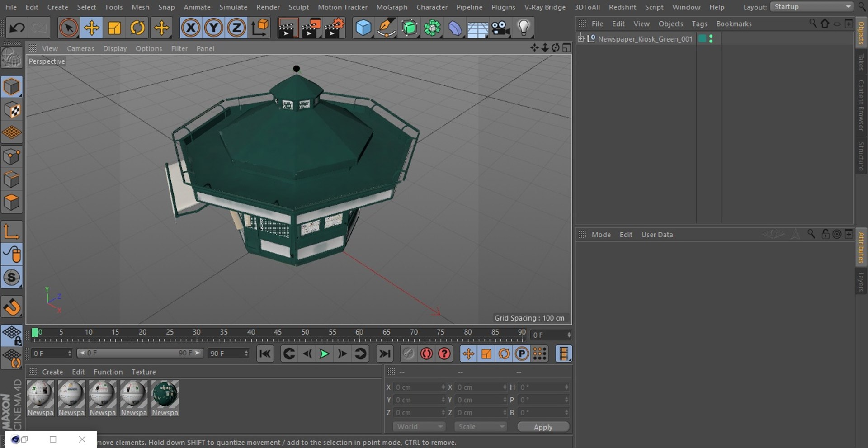Add a Camera object
Image resolution: width=868 pixels, height=448 pixels.
coord(501,28)
